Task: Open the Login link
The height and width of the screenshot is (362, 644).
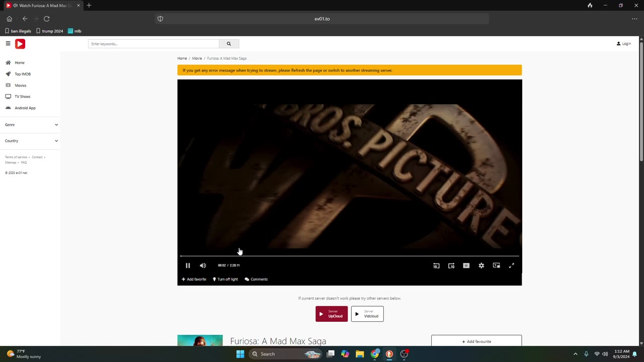Action: click(624, 44)
